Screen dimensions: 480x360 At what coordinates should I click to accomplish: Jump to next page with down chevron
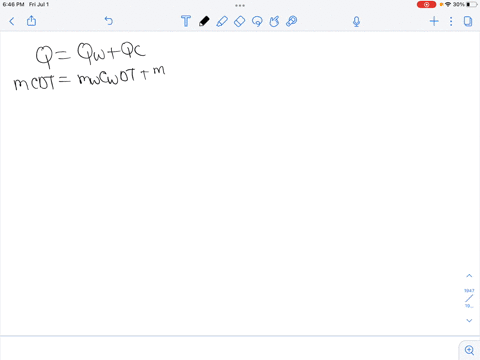(469, 321)
